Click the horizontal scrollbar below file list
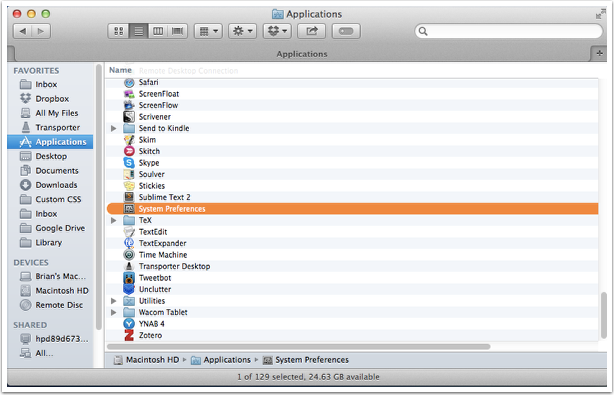 [x=298, y=346]
